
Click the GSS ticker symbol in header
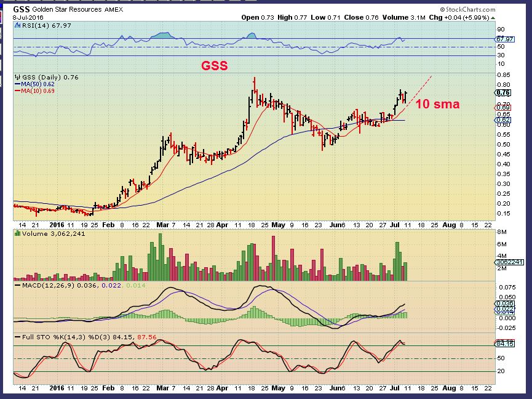22,9
